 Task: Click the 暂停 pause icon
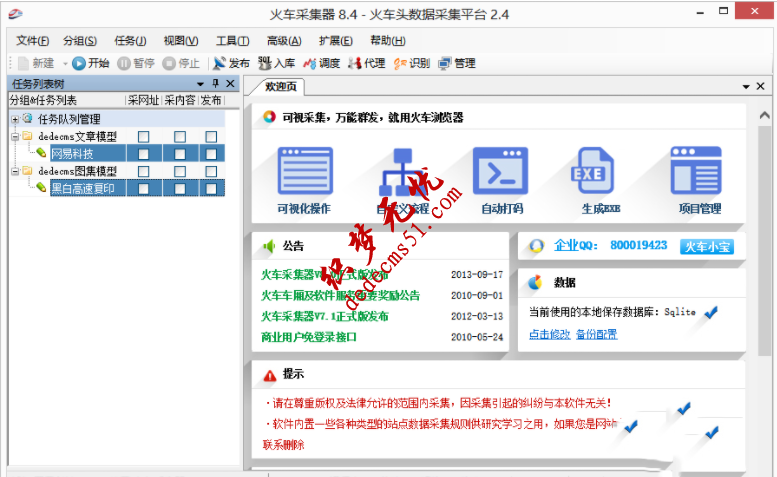pyautogui.click(x=124, y=63)
